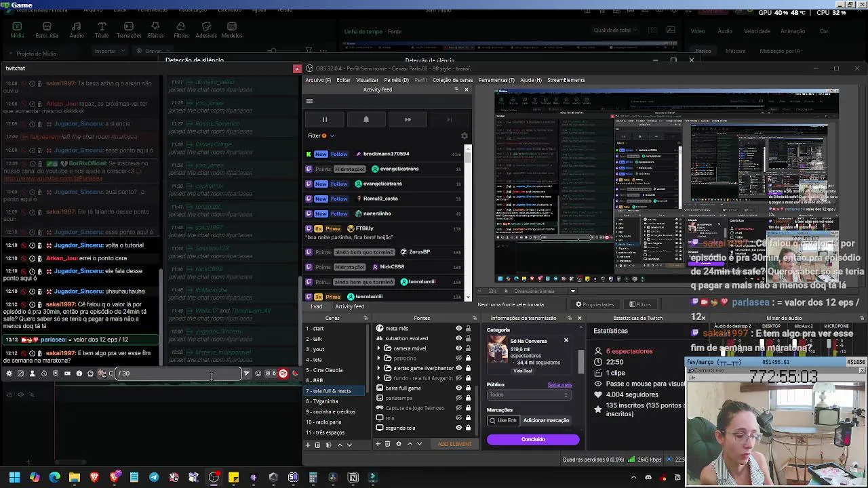Open the Saiba mais link

pyautogui.click(x=559, y=385)
